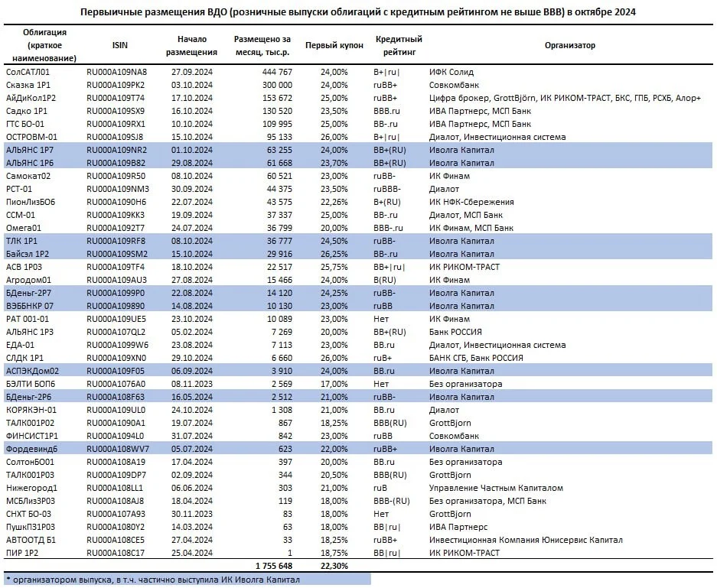Click the rating cell 'ruBBB-' for РСТ-01
The width and height of the screenshot is (717, 588).
(387, 189)
